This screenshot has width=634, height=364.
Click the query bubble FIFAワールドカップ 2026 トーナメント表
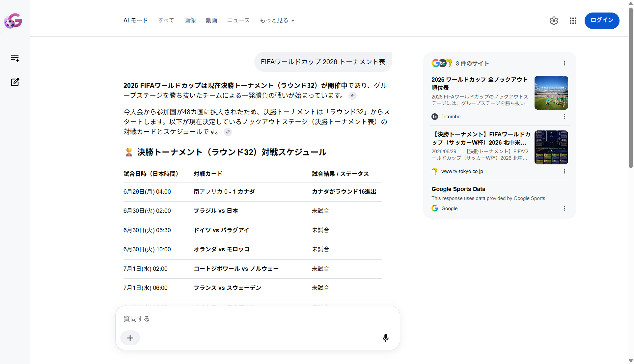point(323,62)
